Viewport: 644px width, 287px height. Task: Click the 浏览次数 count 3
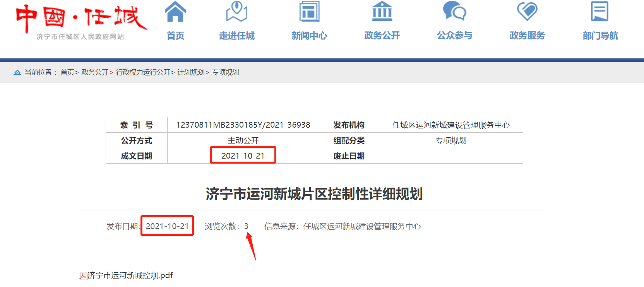point(246,226)
